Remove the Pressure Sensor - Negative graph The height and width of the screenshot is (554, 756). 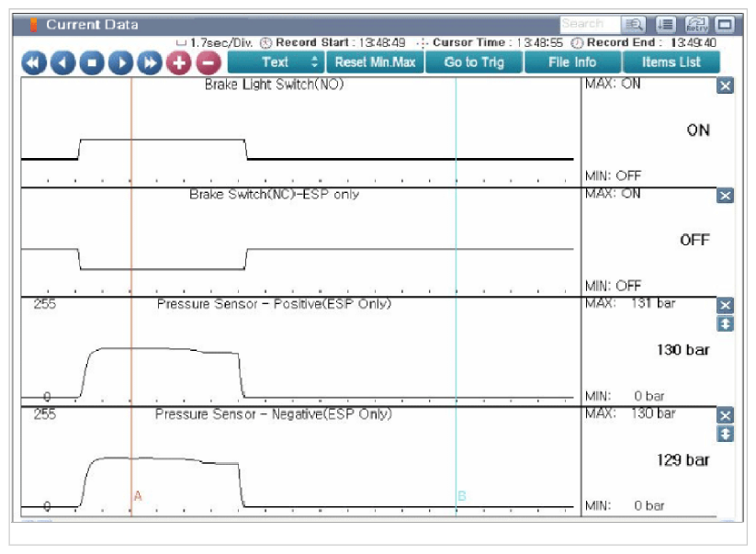(725, 415)
